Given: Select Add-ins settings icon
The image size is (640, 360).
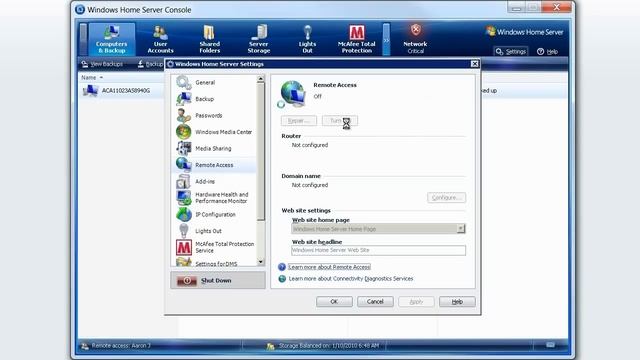Looking at the screenshot, I should tap(184, 181).
